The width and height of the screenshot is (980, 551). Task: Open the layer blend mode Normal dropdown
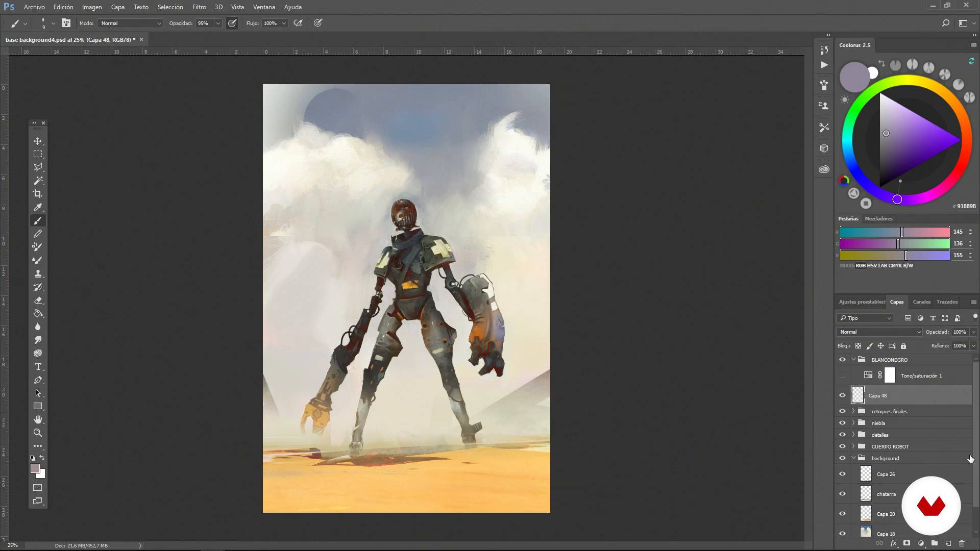coord(879,332)
